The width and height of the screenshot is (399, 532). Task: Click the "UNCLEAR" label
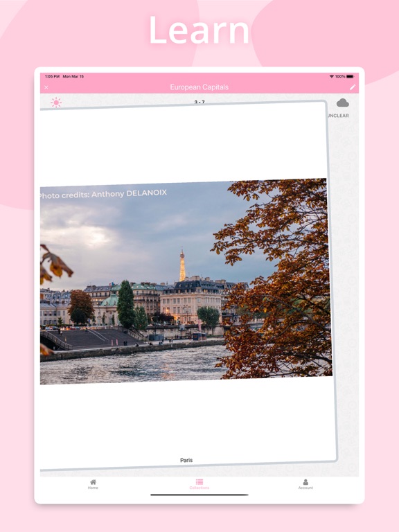tap(338, 116)
